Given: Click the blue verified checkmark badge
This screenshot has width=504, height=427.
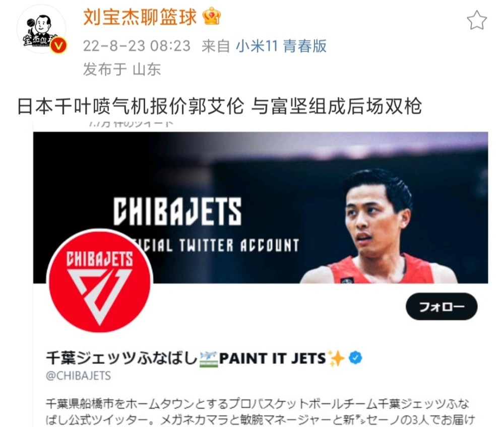Looking at the screenshot, I should pyautogui.click(x=355, y=358).
